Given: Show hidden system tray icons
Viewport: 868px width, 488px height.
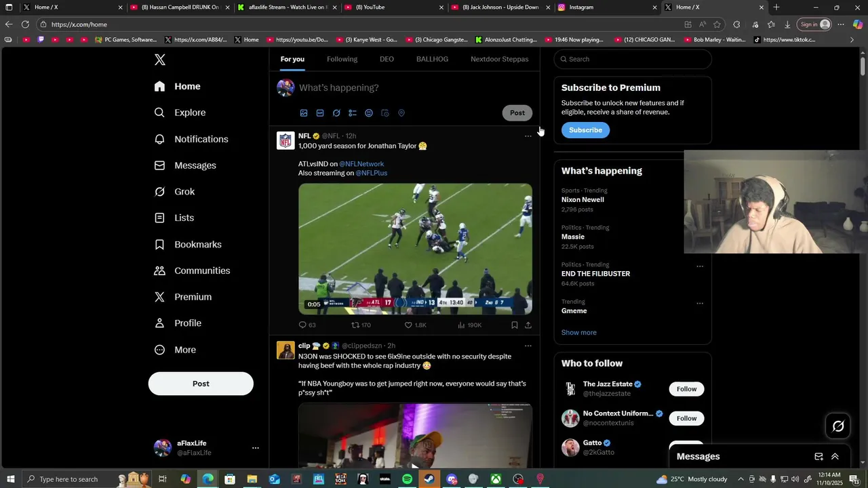Looking at the screenshot, I should [741, 479].
